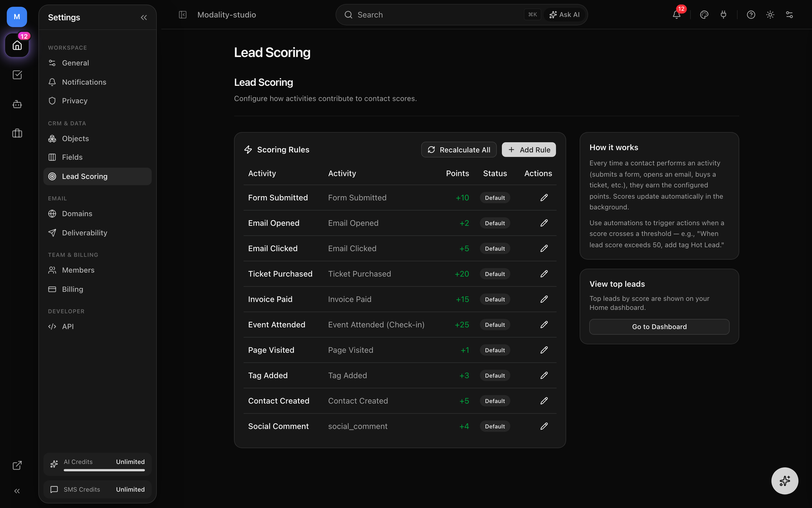The width and height of the screenshot is (812, 508).
Task: Open the floating AI sparkle button
Action: coord(785,481)
